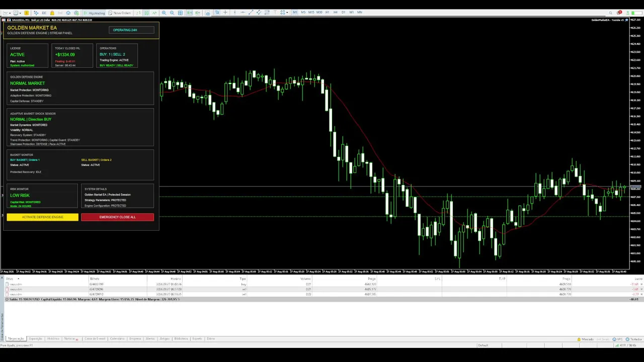
Task: Open the profiles dropdown
Action: tap(17, 13)
